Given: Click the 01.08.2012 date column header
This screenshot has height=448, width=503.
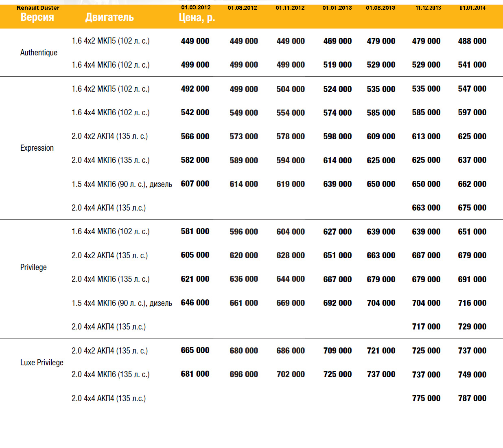Looking at the screenshot, I should (x=242, y=8).
